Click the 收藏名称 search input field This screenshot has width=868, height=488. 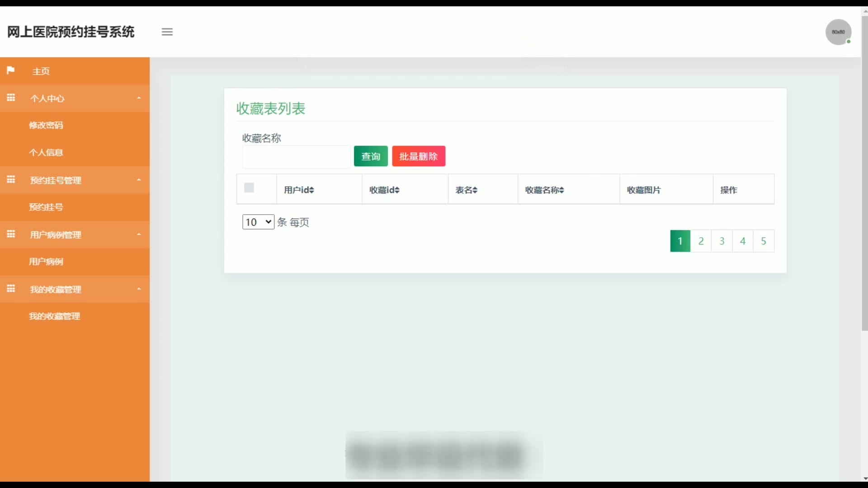tap(296, 157)
